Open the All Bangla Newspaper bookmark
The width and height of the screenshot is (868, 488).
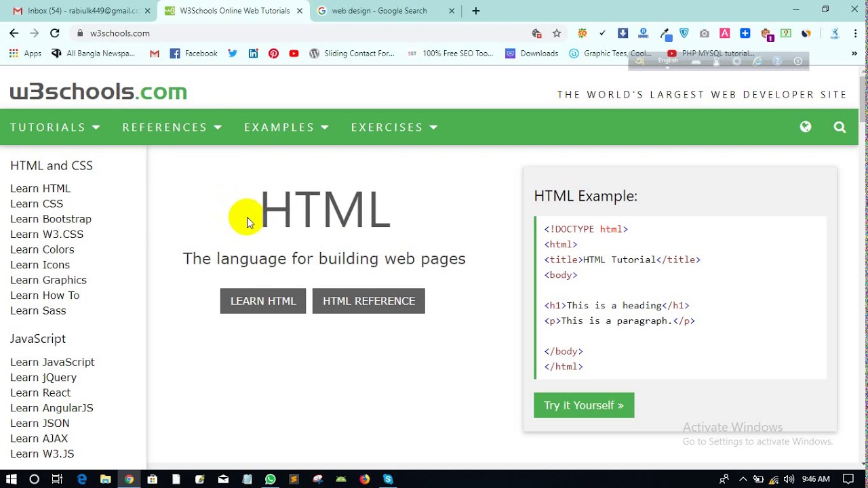coord(94,54)
